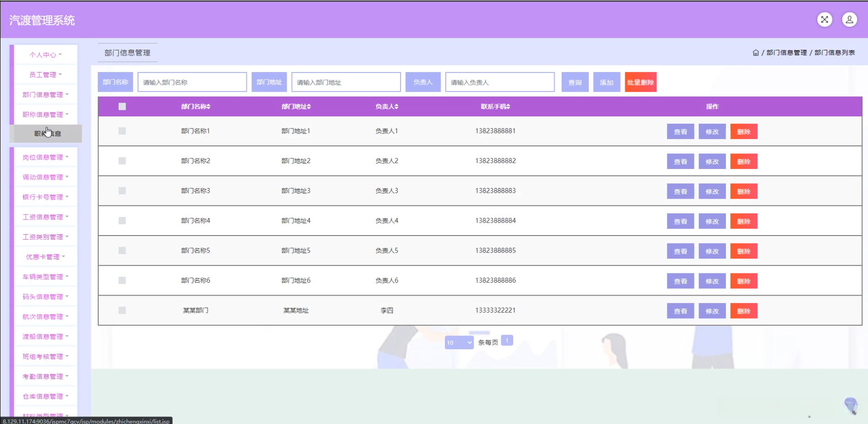Go to page 1 in pagination

click(507, 340)
